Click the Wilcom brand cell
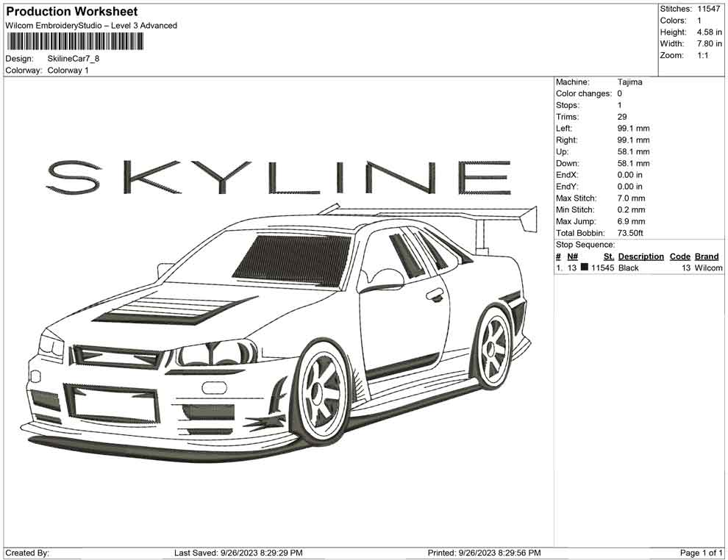This screenshot has width=728, height=560. click(x=708, y=268)
